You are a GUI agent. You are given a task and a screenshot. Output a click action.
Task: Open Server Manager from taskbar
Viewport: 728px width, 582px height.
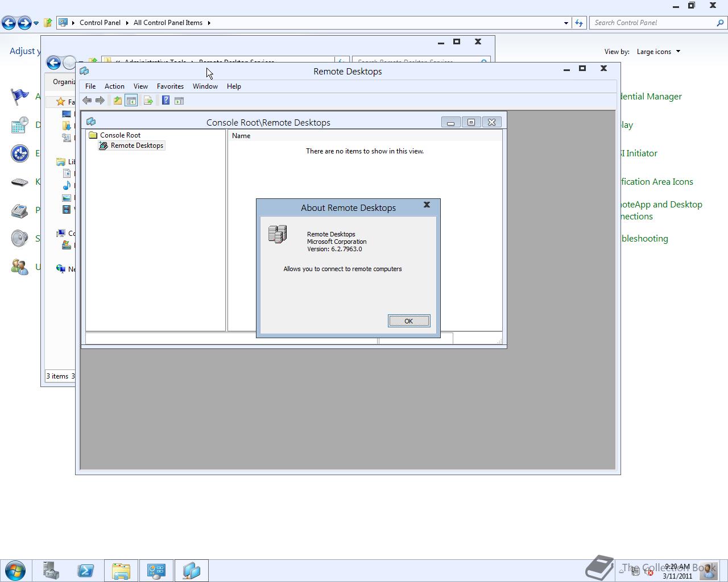coord(51,571)
